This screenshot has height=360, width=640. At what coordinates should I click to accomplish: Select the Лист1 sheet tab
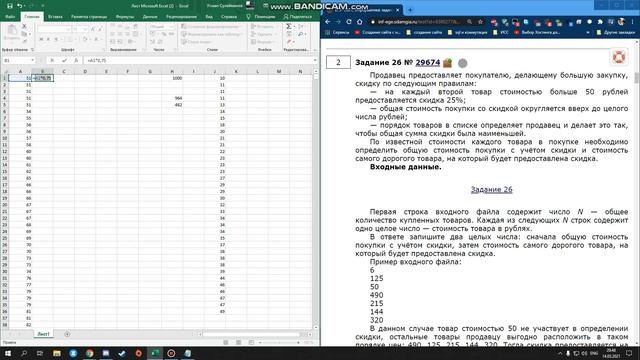43,334
